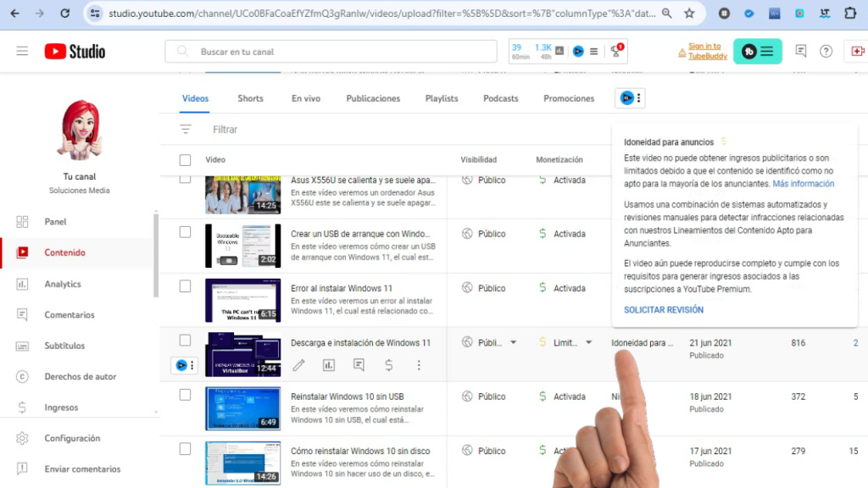Expand monetization dropdown showing Limitada
Screen dimensions: 868x488
pos(588,343)
